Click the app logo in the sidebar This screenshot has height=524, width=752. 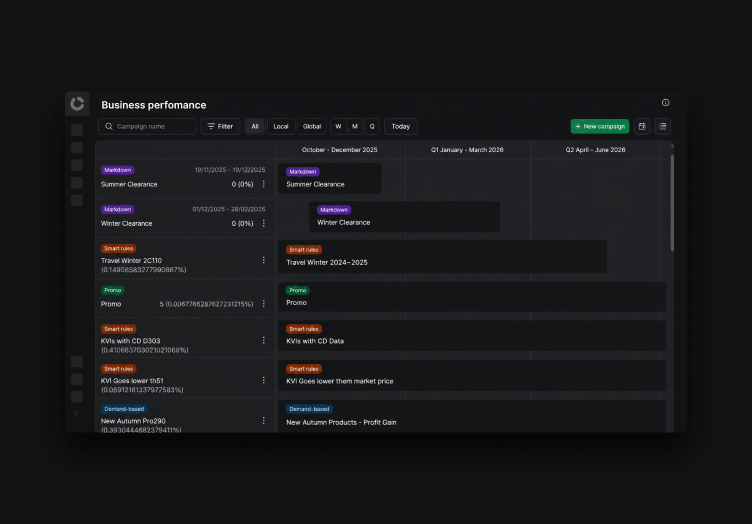click(x=77, y=104)
